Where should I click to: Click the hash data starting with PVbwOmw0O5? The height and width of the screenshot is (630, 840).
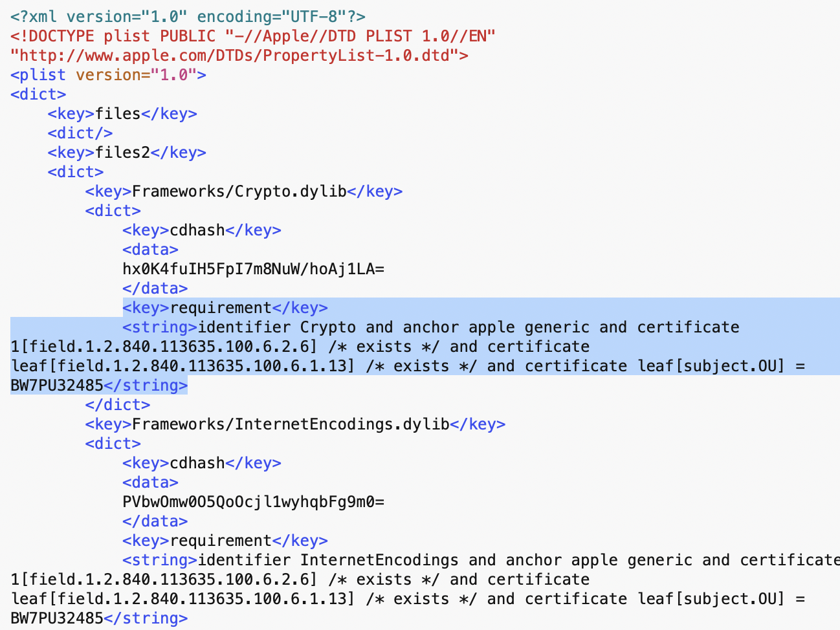(253, 501)
